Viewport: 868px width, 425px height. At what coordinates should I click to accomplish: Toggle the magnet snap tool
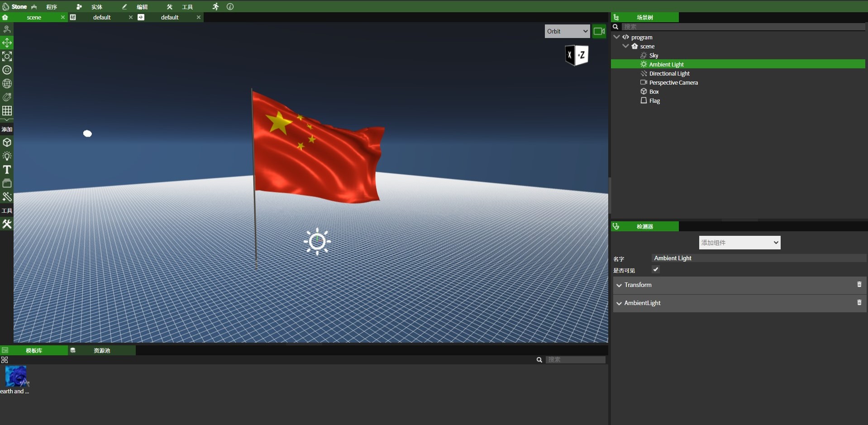click(7, 97)
